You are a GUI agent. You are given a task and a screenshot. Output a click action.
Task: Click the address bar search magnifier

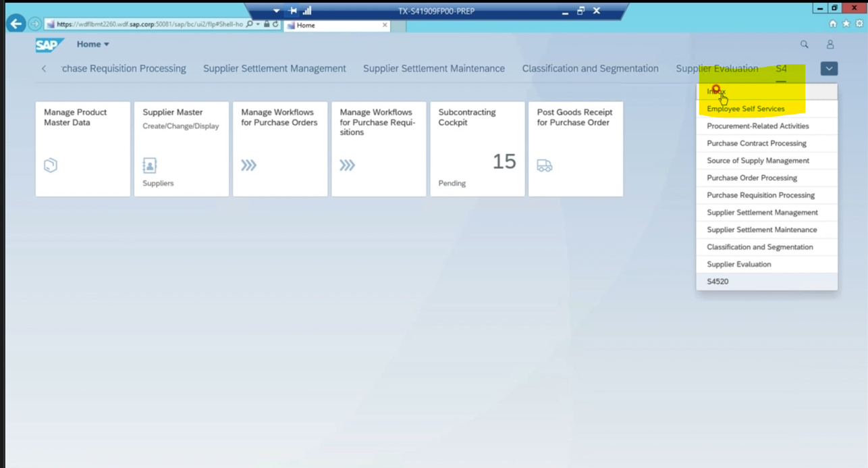(249, 24)
